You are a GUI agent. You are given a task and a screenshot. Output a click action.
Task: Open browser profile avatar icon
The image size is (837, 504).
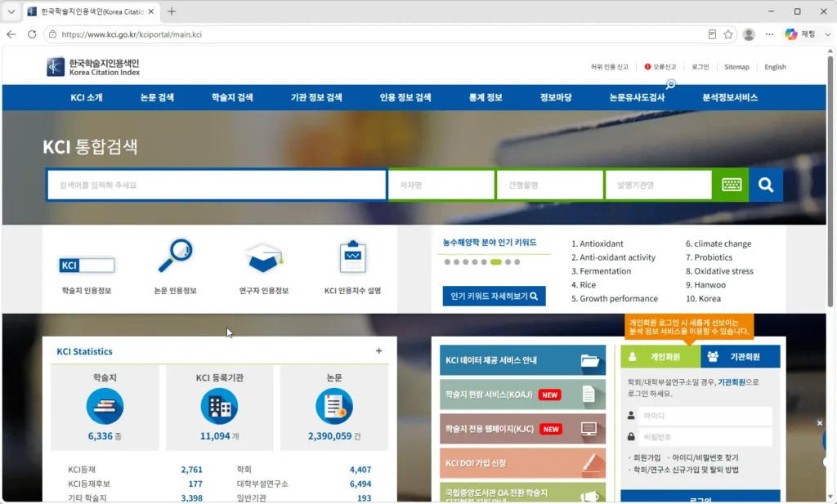(749, 34)
